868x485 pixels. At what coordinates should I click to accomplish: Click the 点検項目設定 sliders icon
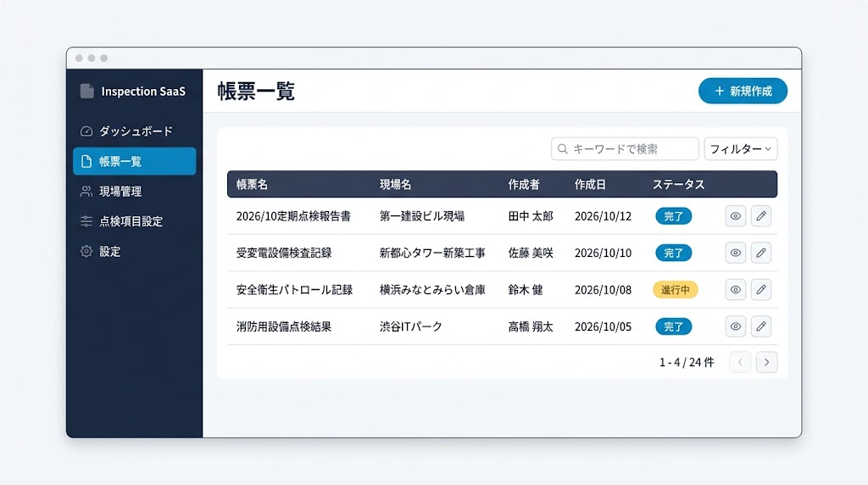click(86, 221)
